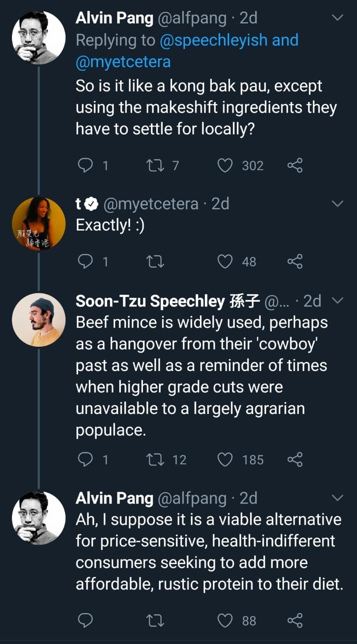Retweet the "Exactly! :)" tweet
The height and width of the screenshot is (644, 357).
point(155,262)
